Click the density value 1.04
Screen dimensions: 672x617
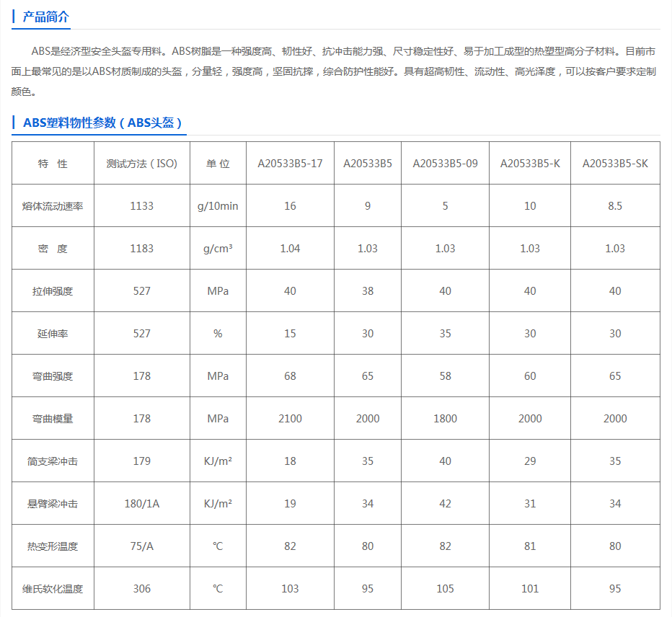(290, 249)
